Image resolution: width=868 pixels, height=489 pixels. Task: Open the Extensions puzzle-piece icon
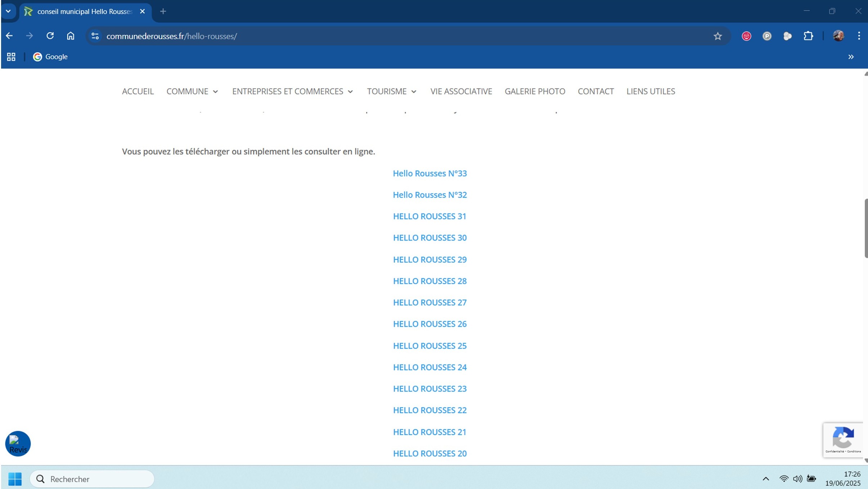coord(808,36)
